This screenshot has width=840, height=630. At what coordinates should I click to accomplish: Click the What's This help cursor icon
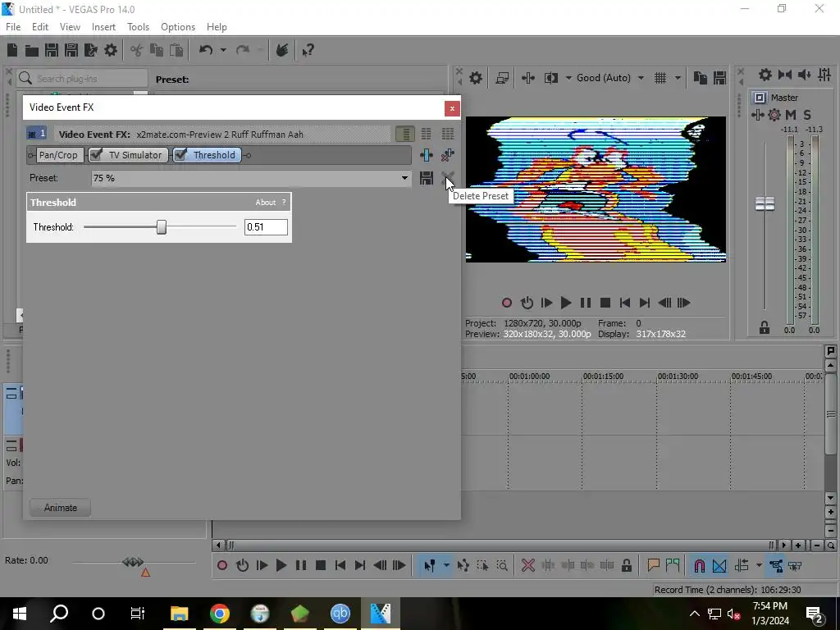point(308,50)
